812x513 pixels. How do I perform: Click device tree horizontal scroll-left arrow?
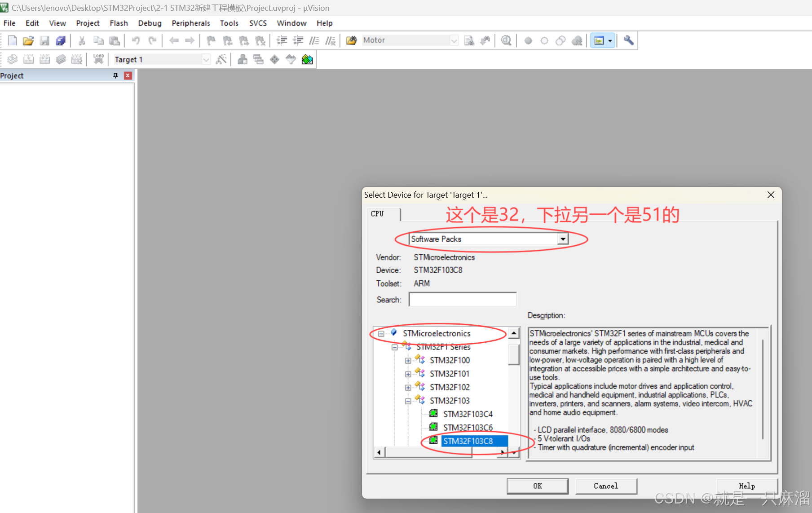[x=379, y=452]
